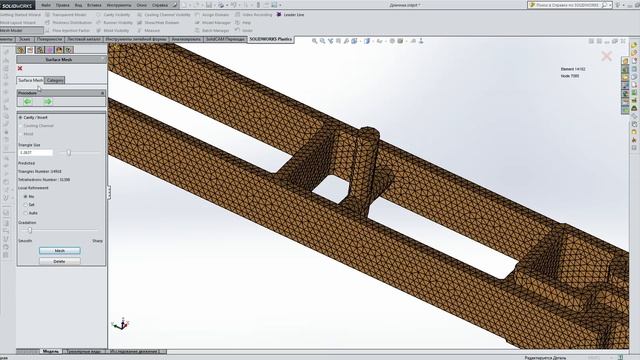
Task: Collapse the Procedure section header
Action: pyautogui.click(x=102, y=93)
